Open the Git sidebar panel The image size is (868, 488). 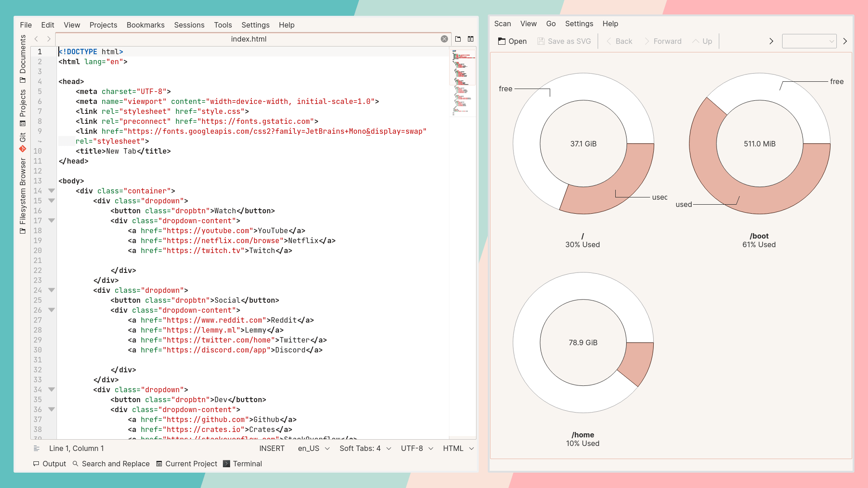23,142
